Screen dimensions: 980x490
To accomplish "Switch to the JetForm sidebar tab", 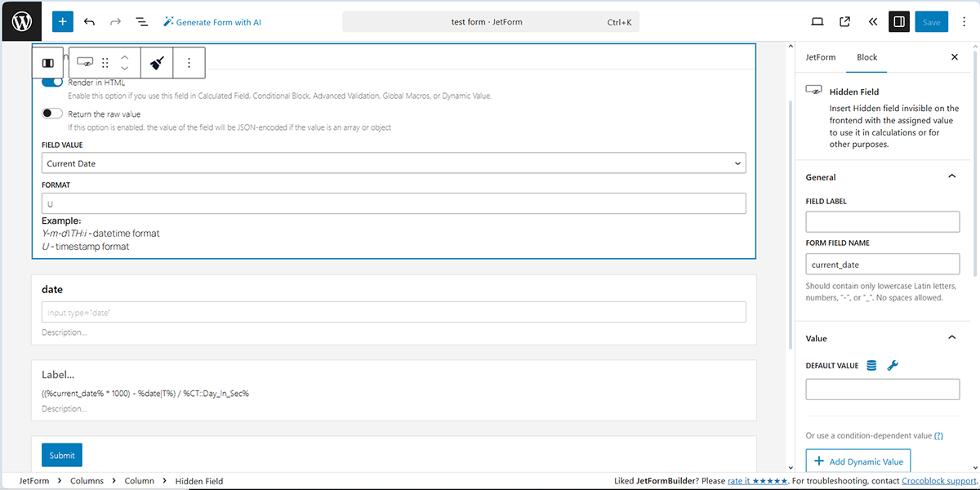I will pos(821,57).
